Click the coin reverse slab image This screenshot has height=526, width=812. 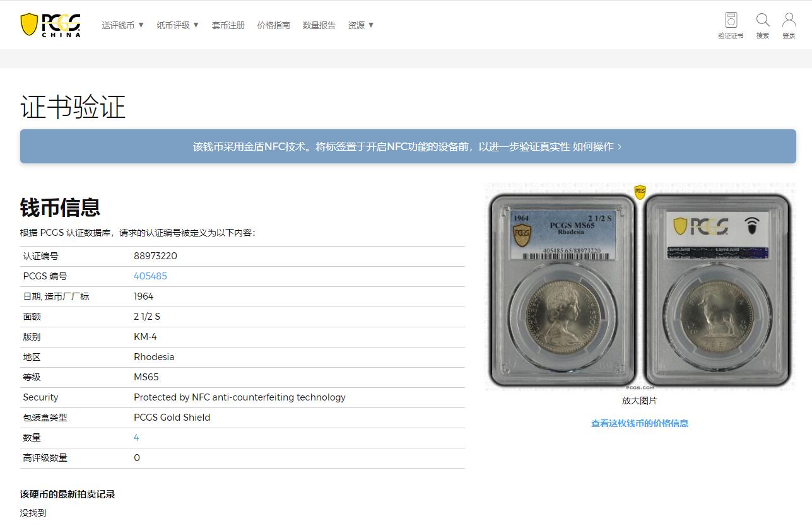pyautogui.click(x=717, y=290)
